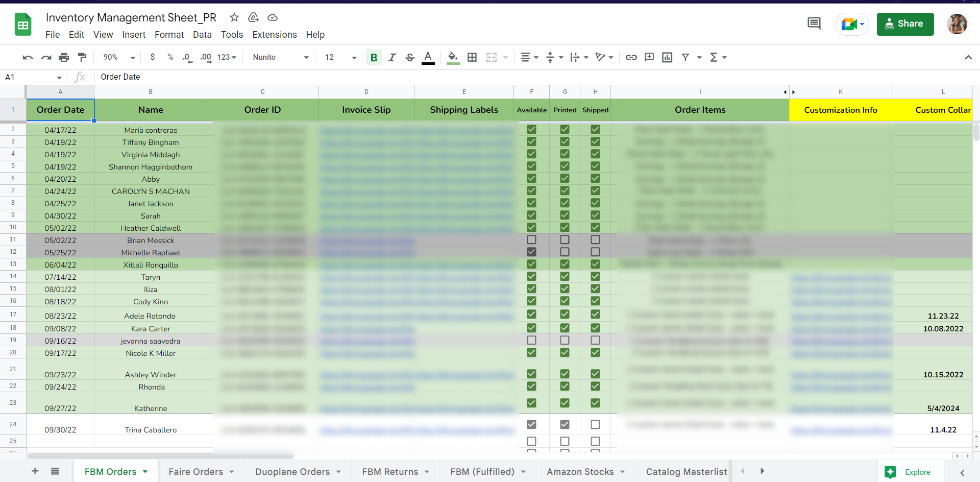Screen dimensions: 980x482
Task: Click the Share button
Action: point(905,24)
